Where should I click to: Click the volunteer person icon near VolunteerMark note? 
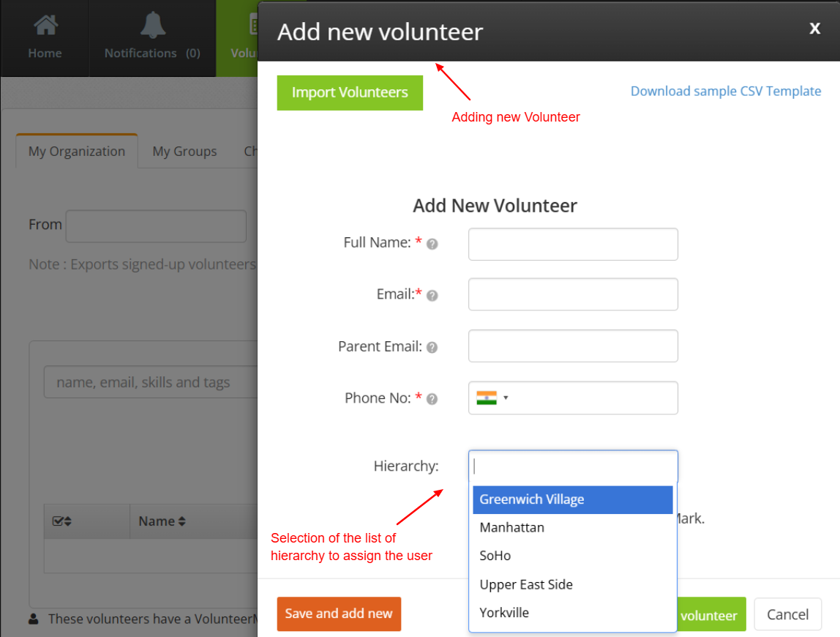[x=33, y=619]
